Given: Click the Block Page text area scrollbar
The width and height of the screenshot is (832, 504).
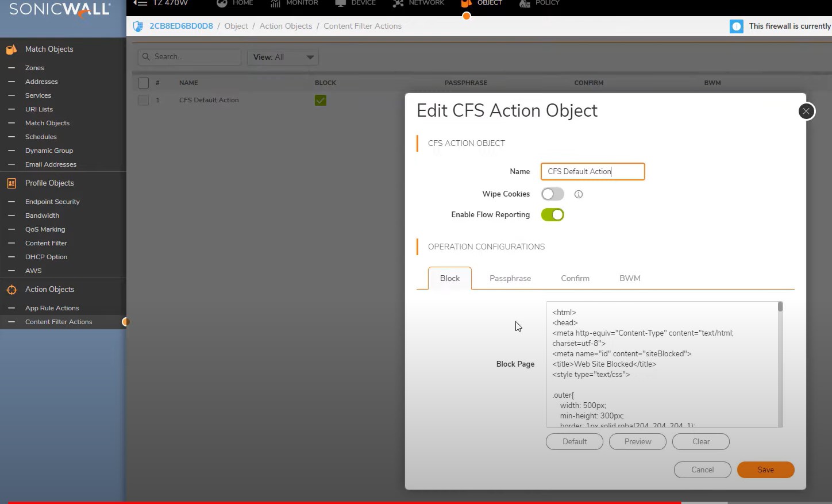Looking at the screenshot, I should [x=780, y=364].
